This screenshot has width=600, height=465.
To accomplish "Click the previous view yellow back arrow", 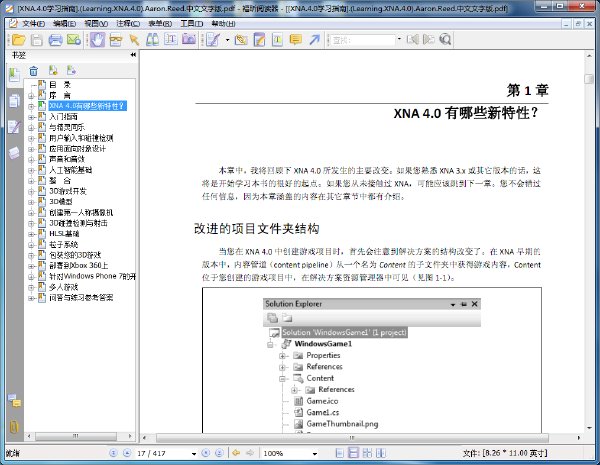I will coord(236,453).
